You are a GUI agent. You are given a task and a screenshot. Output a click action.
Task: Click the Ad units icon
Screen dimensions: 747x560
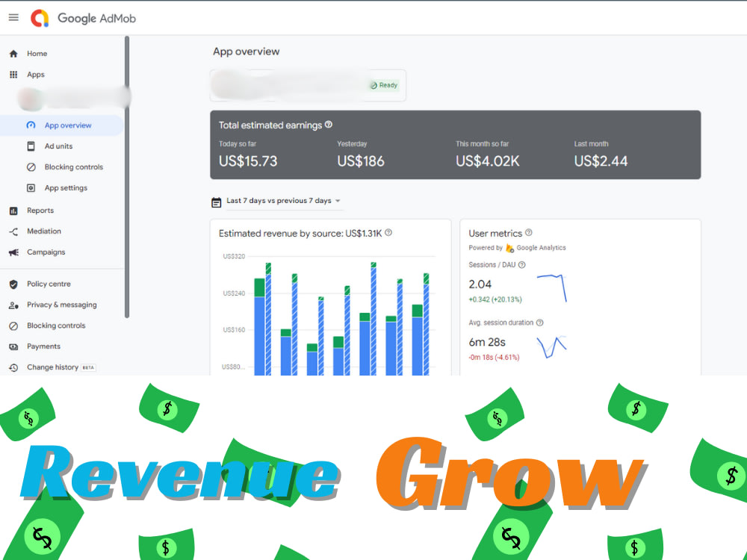[x=31, y=146]
